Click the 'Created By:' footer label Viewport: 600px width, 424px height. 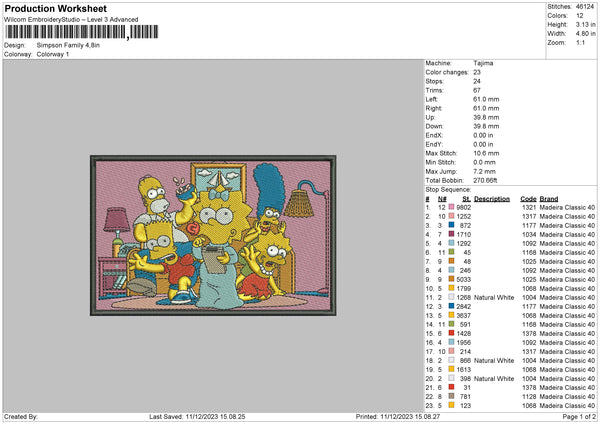click(21, 416)
